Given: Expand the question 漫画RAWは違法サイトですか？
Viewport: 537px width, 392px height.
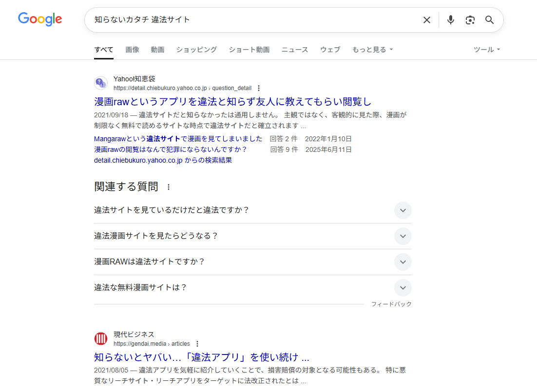Looking at the screenshot, I should [x=403, y=262].
